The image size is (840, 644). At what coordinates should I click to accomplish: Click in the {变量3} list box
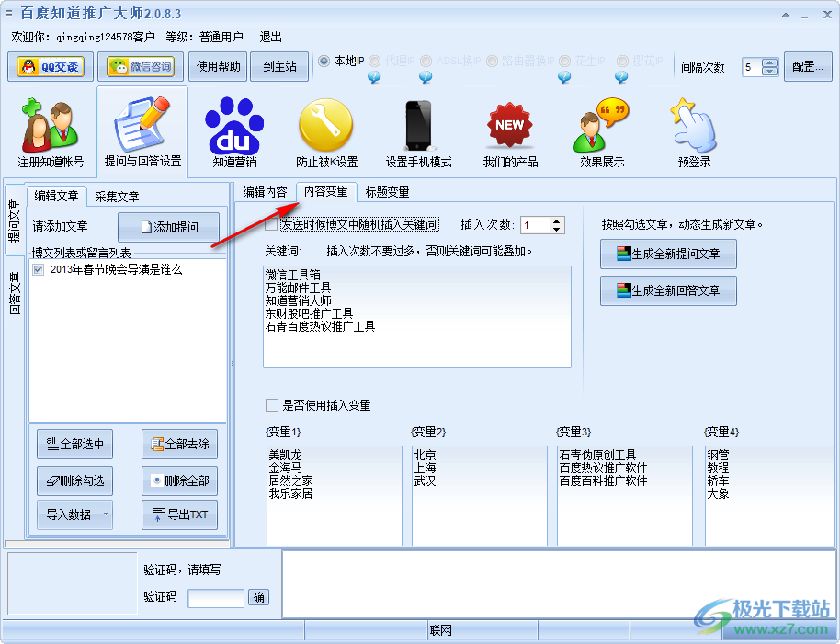625,496
